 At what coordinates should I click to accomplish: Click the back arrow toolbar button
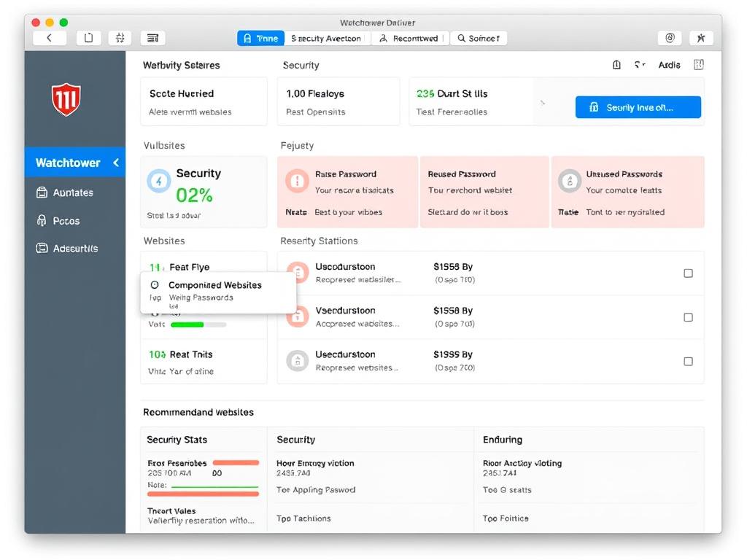tap(50, 38)
